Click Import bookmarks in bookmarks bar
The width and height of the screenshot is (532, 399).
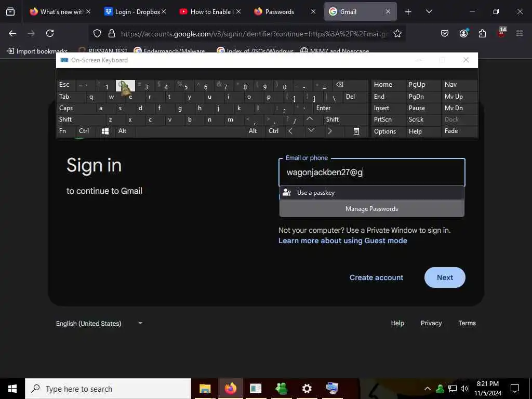pos(37,51)
